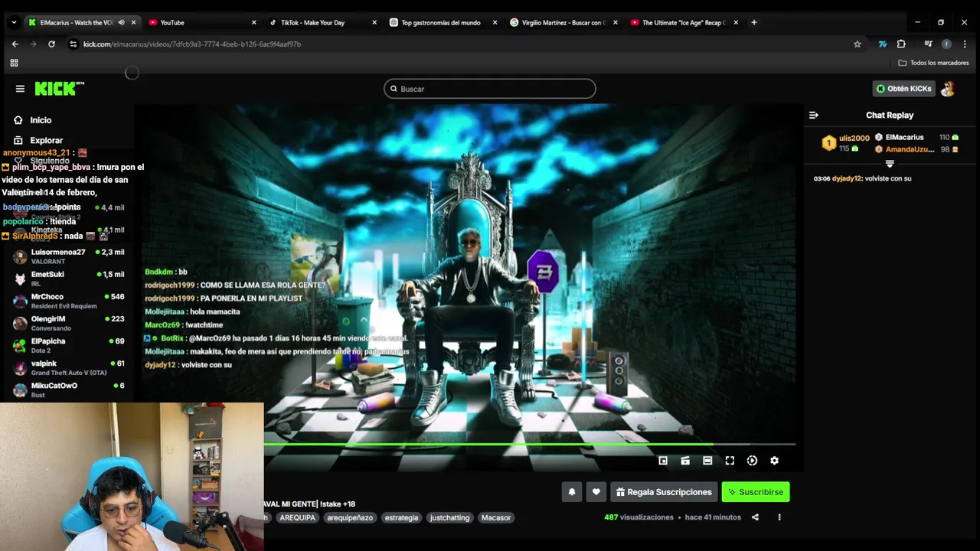This screenshot has width=980, height=551.
Task: Switch to The Ultimate Ice Age Recap tab
Action: [x=683, y=22]
